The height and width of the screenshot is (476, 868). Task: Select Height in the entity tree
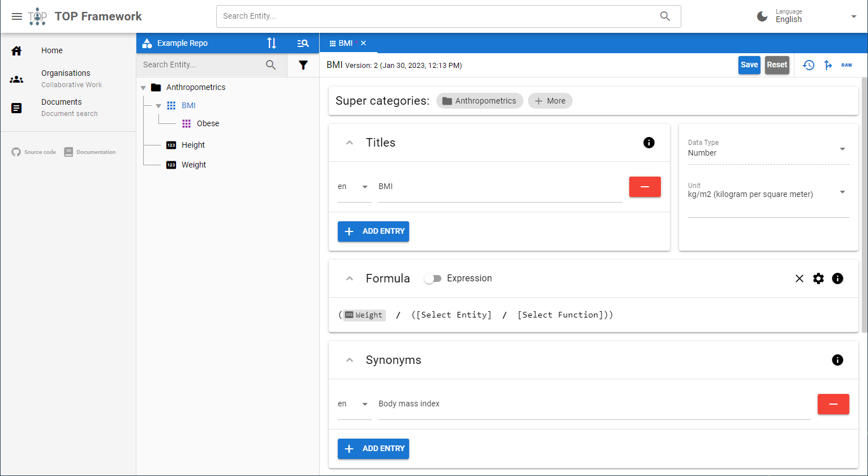193,145
